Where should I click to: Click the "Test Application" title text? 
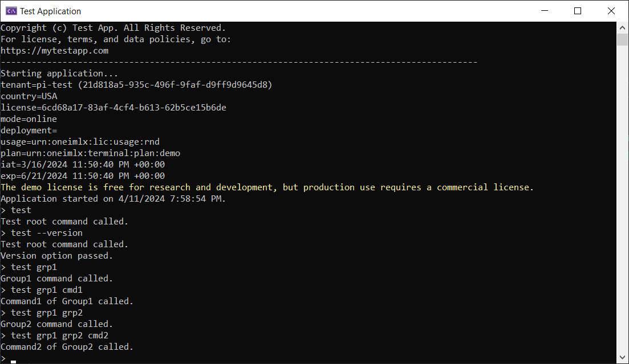point(50,11)
